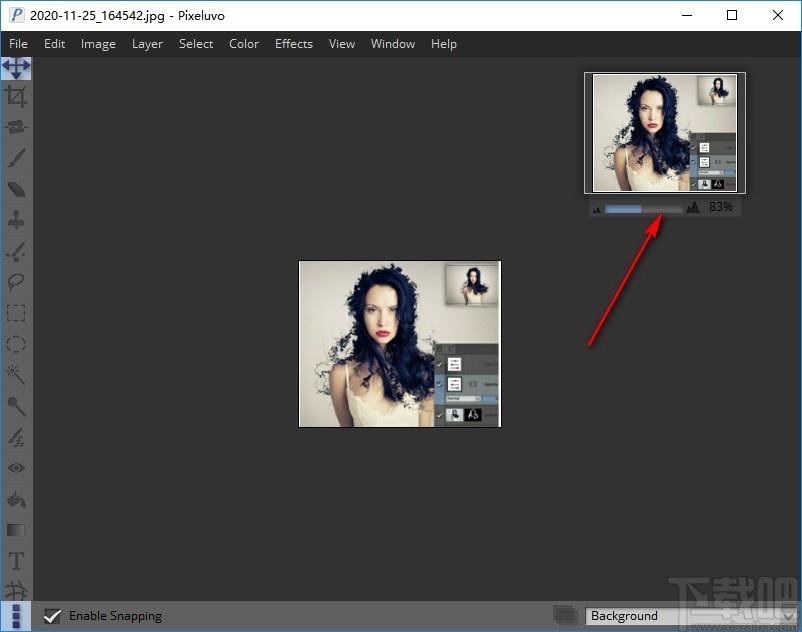The image size is (802, 632).
Task: Select the Paint Bucket fill tool
Action: (16, 500)
